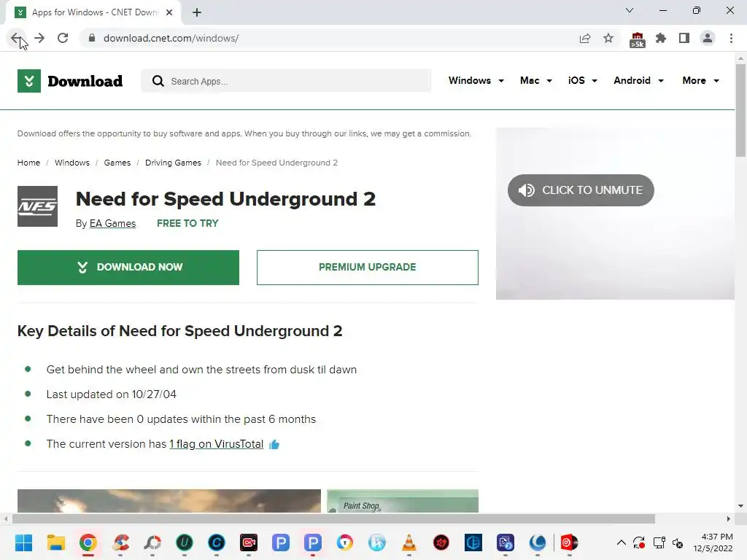Viewport: 747px width, 560px height.
Task: Open 1 flag on VirusTotal link
Action: (x=216, y=444)
